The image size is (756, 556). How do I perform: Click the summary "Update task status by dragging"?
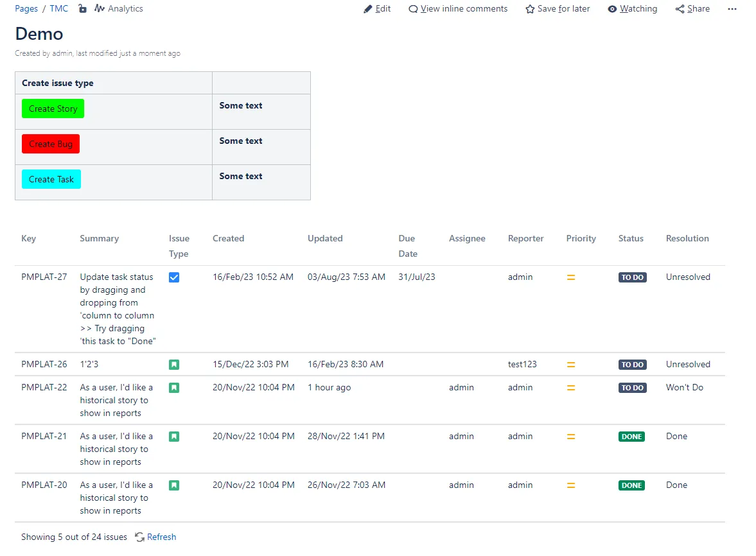(x=118, y=309)
